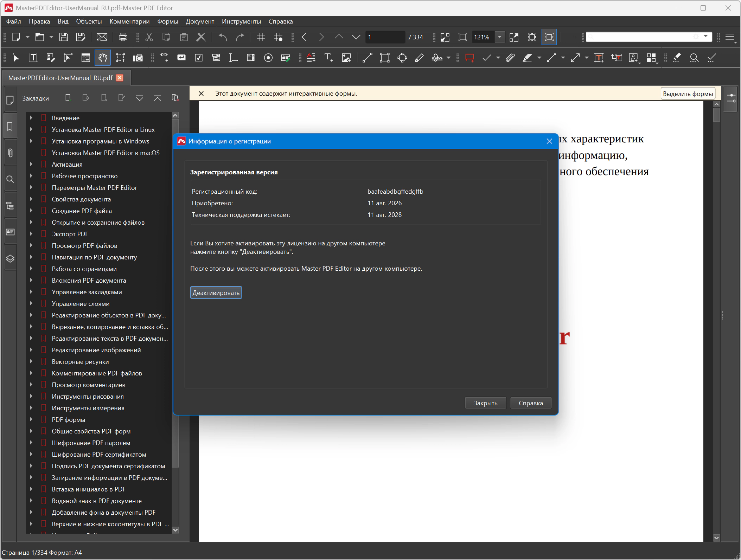Open the Правка menu

pos(39,21)
